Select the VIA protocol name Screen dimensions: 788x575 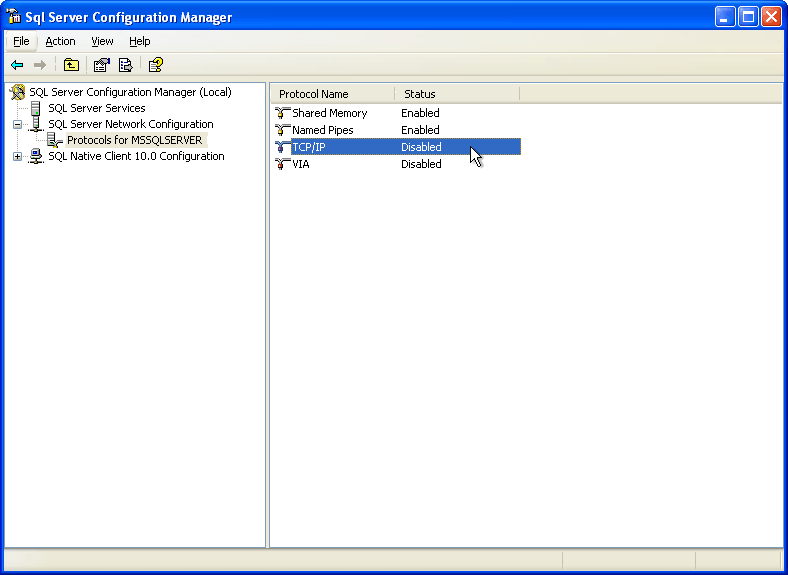[x=301, y=164]
